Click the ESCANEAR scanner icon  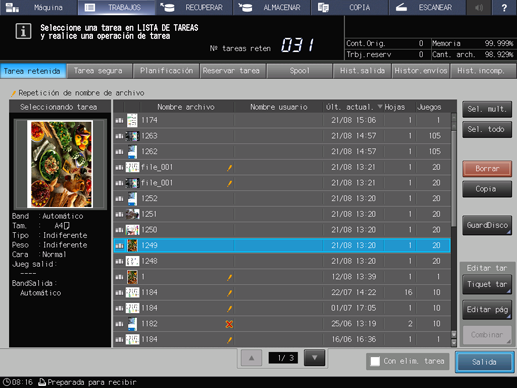401,7
